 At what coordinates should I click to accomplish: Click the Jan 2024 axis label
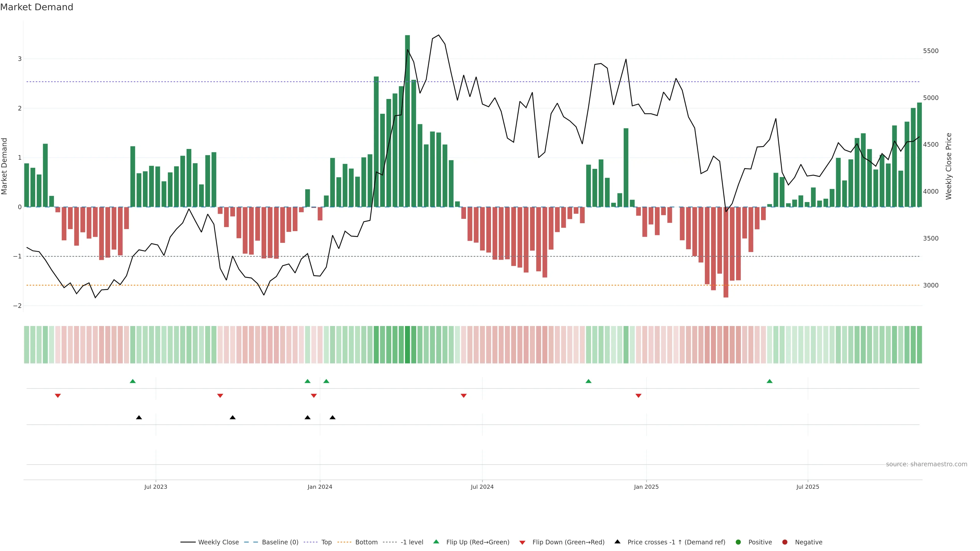point(320,487)
